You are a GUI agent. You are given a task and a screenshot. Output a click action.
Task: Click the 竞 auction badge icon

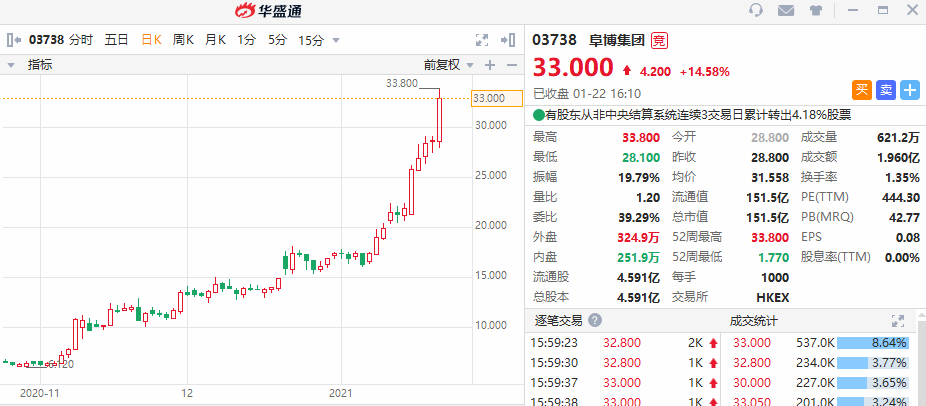[659, 40]
